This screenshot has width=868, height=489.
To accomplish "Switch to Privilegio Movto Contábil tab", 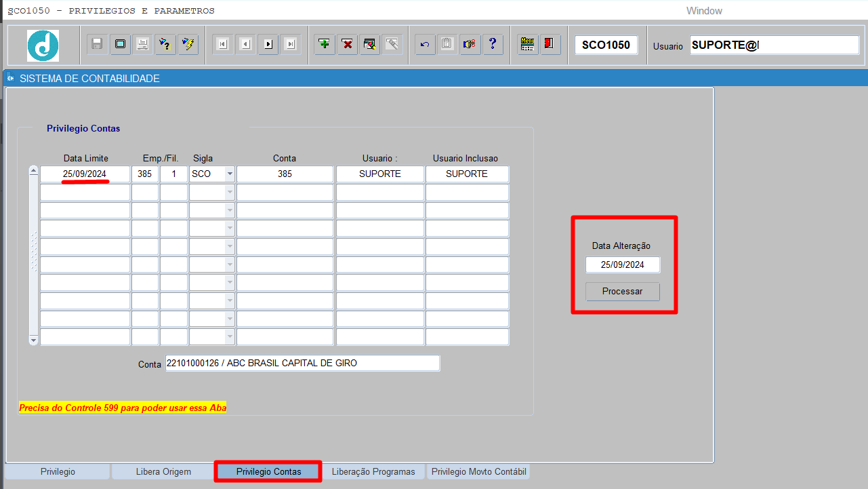I will coord(478,471).
